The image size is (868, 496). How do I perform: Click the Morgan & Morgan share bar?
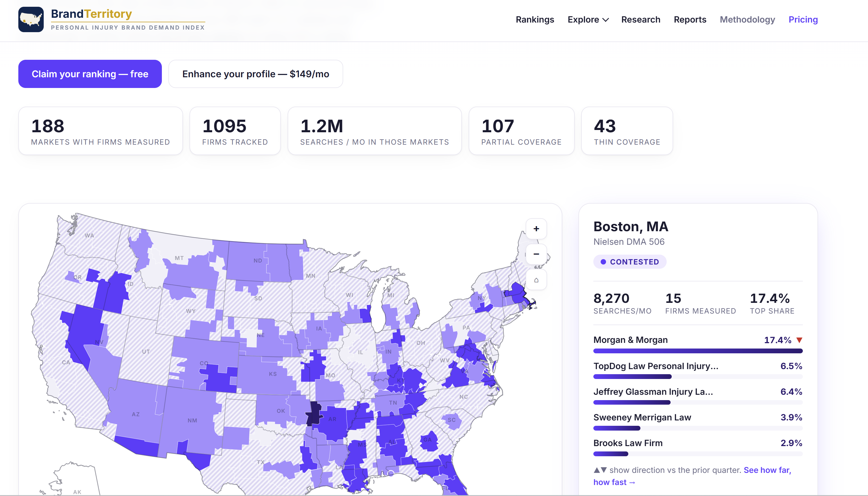click(x=698, y=351)
